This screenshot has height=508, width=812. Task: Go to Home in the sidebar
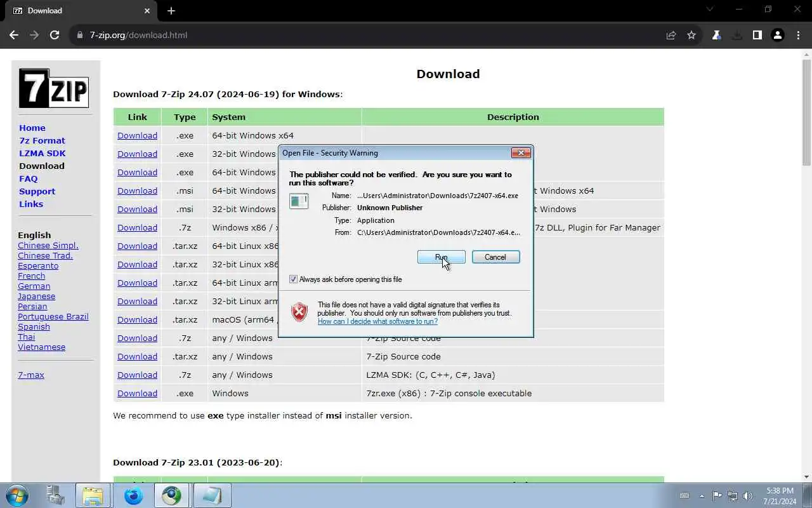tap(32, 128)
